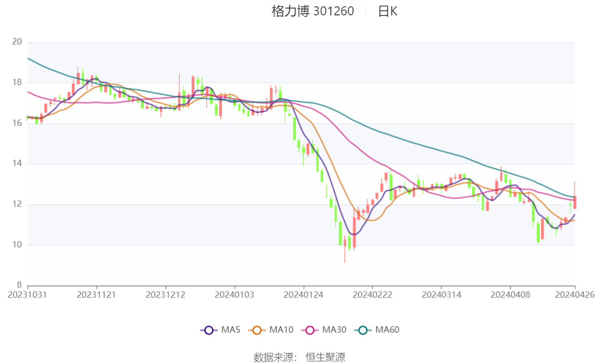Click the 20240314 x-axis date label

point(441,295)
